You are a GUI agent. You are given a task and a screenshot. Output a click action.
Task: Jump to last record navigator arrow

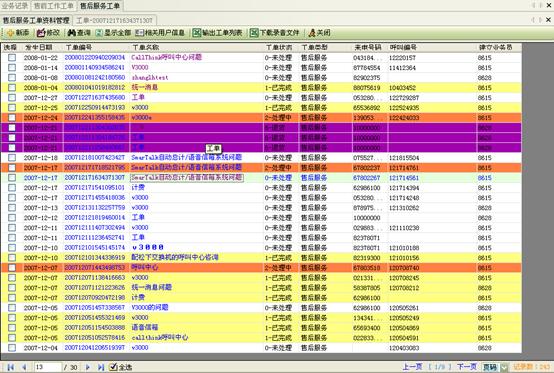101,367
